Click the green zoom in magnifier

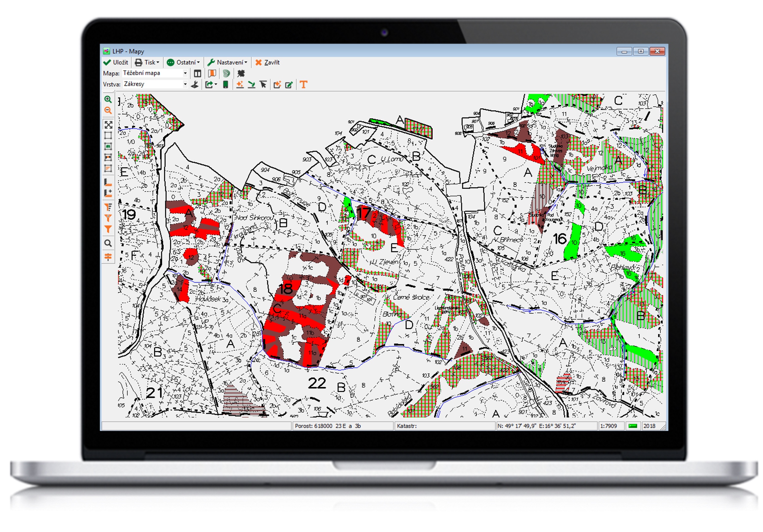click(x=108, y=99)
